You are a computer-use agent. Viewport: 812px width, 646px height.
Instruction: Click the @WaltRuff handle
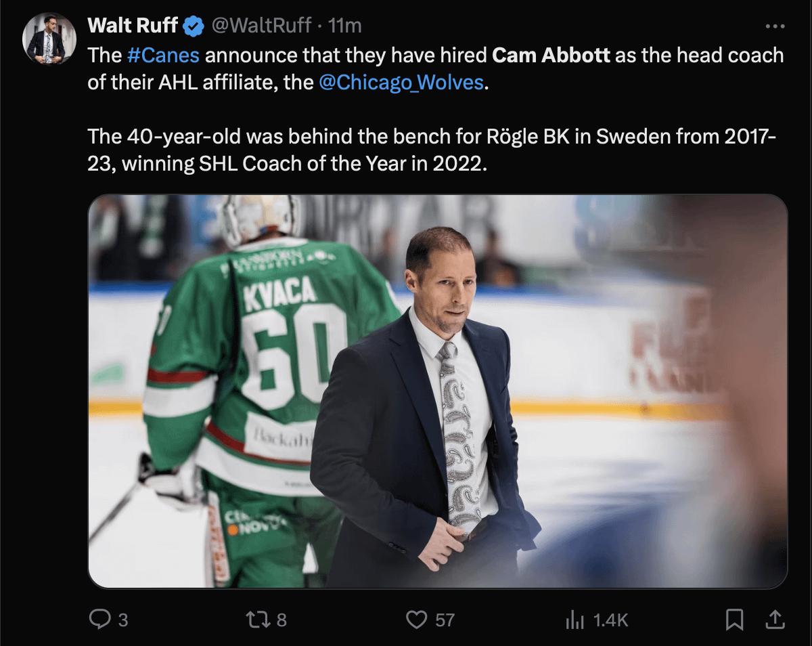[x=263, y=26]
